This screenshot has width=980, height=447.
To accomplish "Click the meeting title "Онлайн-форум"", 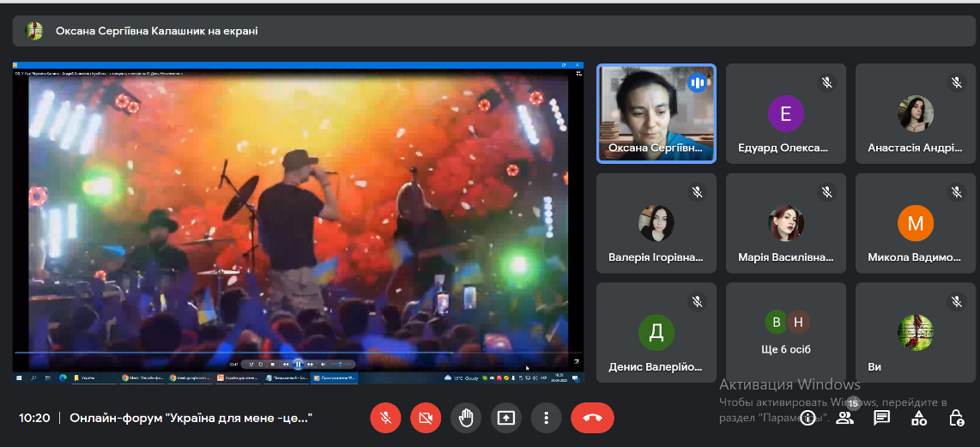I will tap(191, 419).
